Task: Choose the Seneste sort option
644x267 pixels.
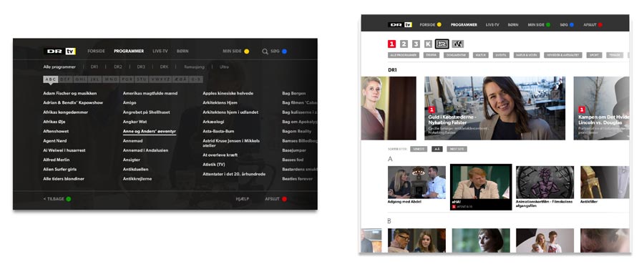Action: [x=419, y=149]
